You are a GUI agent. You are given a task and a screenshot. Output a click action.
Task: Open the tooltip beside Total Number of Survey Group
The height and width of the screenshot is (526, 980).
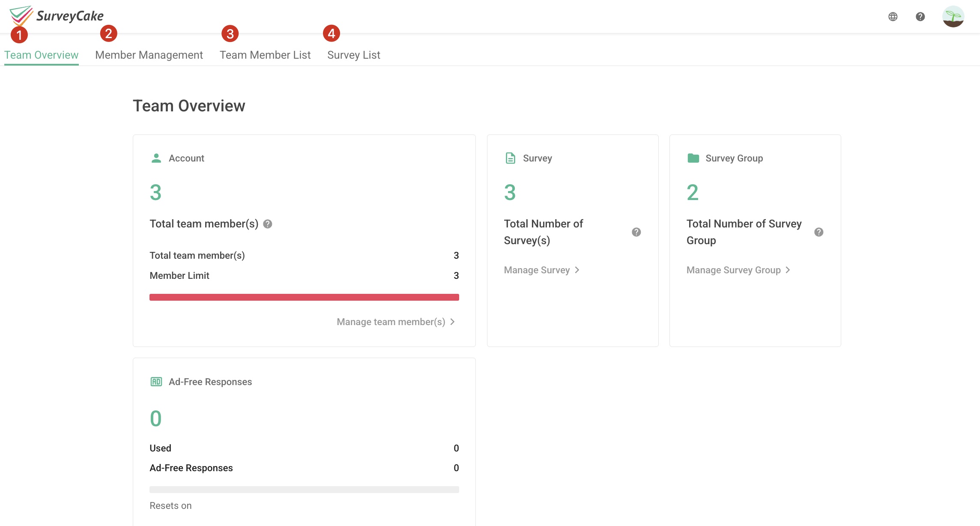[819, 232]
